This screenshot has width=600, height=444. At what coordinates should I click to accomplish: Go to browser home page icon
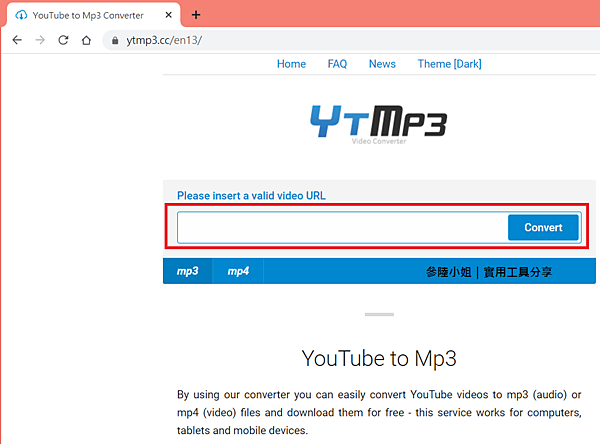(86, 40)
